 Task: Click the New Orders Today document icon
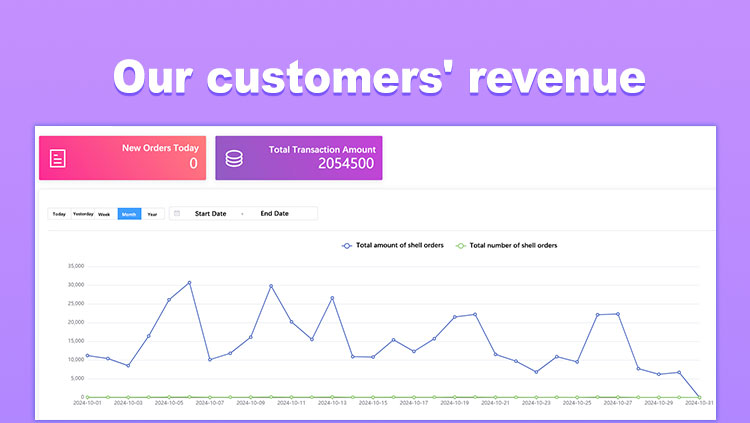(x=59, y=158)
